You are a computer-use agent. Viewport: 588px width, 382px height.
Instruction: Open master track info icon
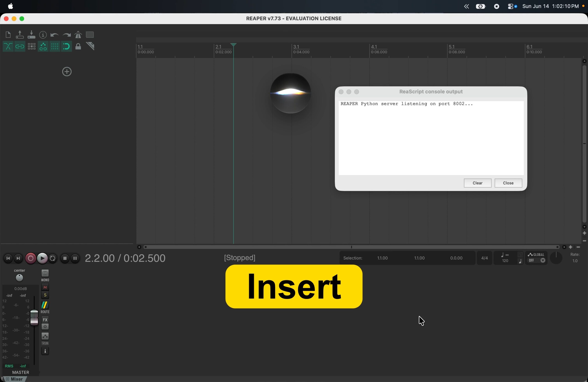pyautogui.click(x=45, y=352)
